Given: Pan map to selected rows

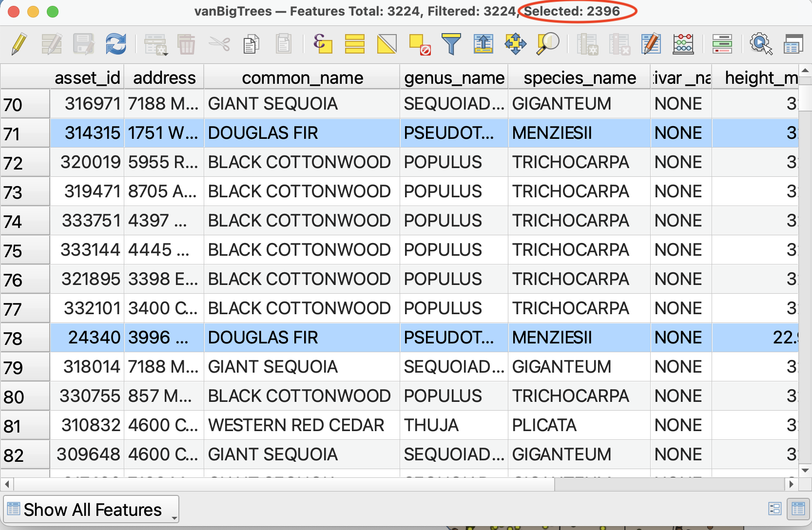Looking at the screenshot, I should point(515,44).
